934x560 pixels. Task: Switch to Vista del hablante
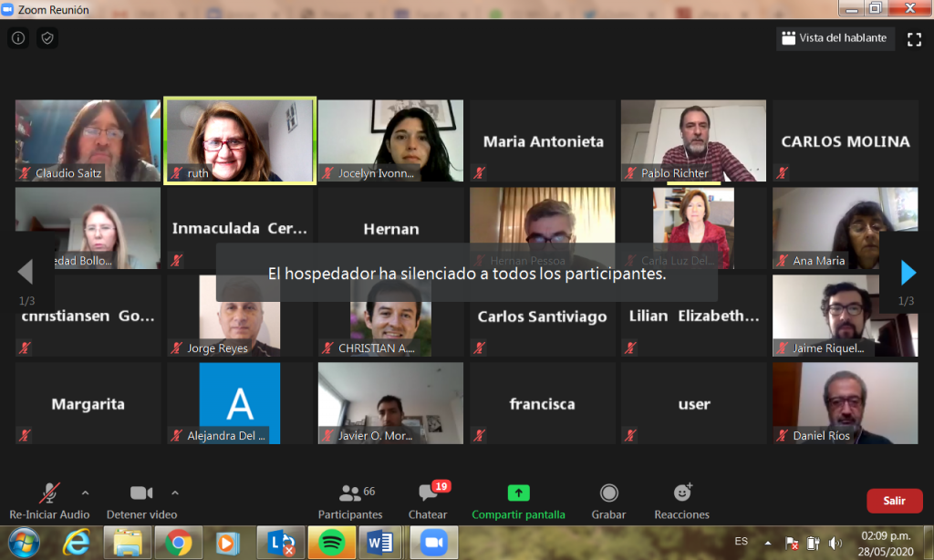pyautogui.click(x=834, y=38)
